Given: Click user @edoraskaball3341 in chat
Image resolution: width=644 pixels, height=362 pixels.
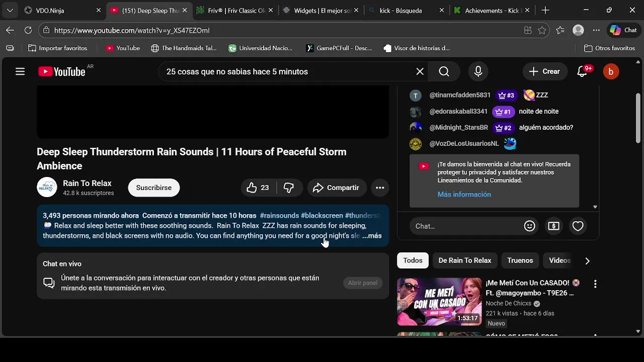Looking at the screenshot, I should click(x=458, y=111).
